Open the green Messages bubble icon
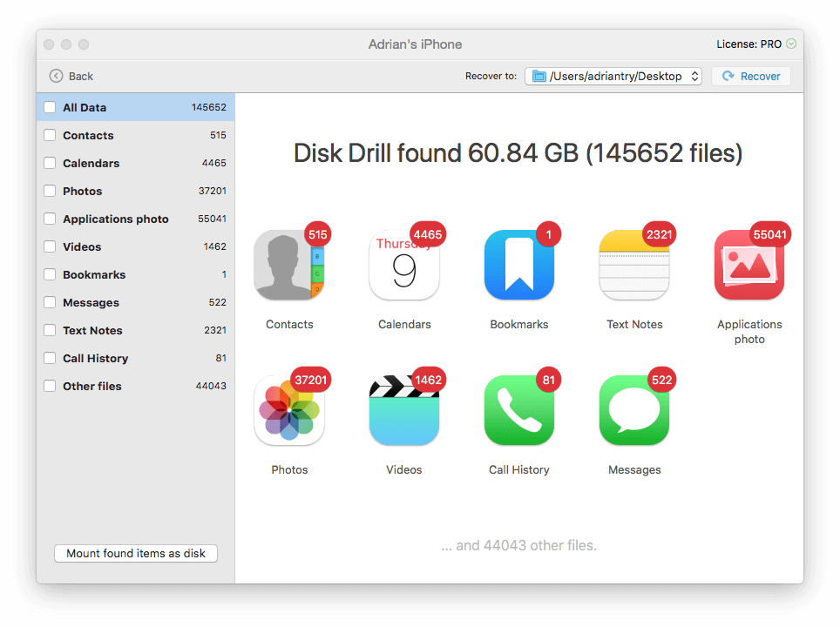This screenshot has height=627, width=840. coord(634,410)
